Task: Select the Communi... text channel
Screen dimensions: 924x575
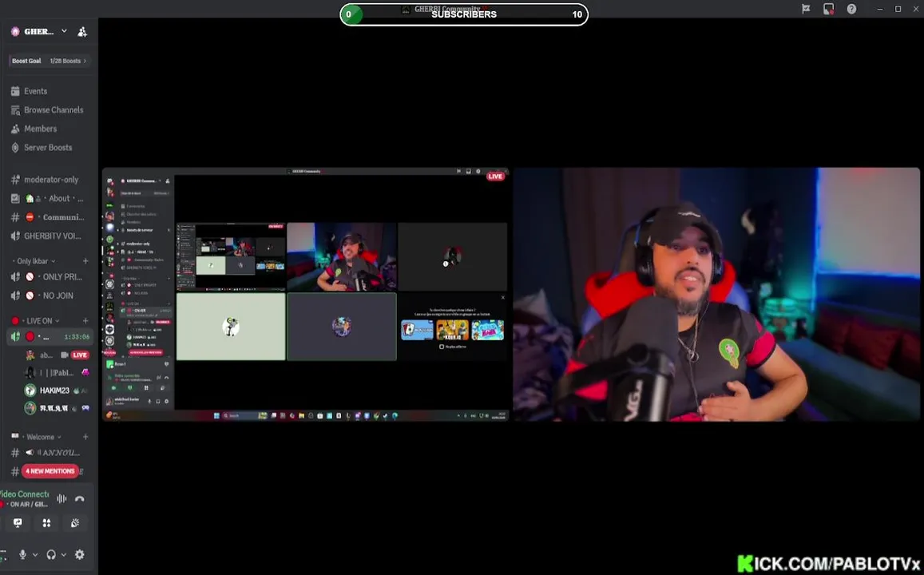Action: tap(50, 217)
